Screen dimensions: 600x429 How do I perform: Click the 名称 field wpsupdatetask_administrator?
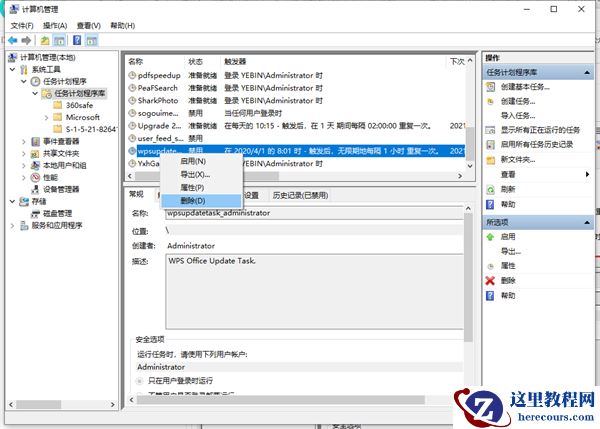point(314,213)
